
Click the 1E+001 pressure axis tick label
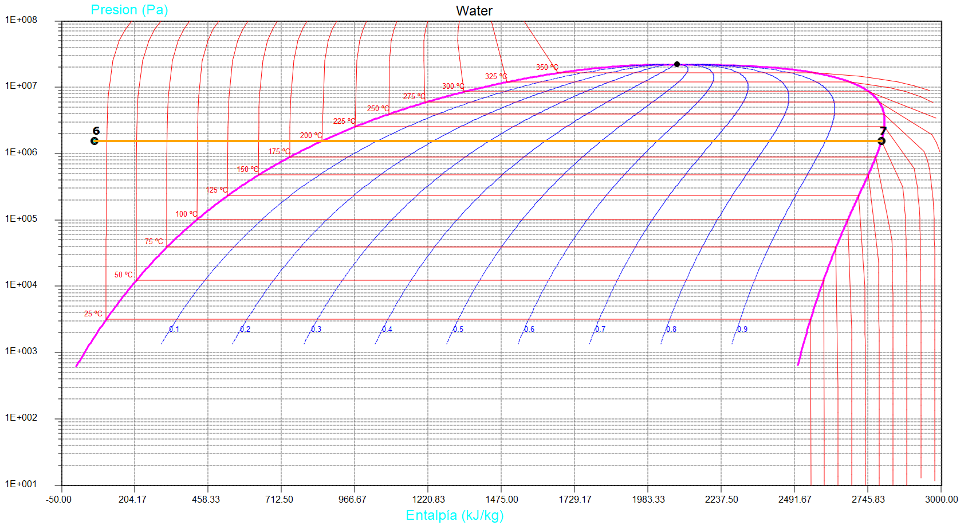21,484
